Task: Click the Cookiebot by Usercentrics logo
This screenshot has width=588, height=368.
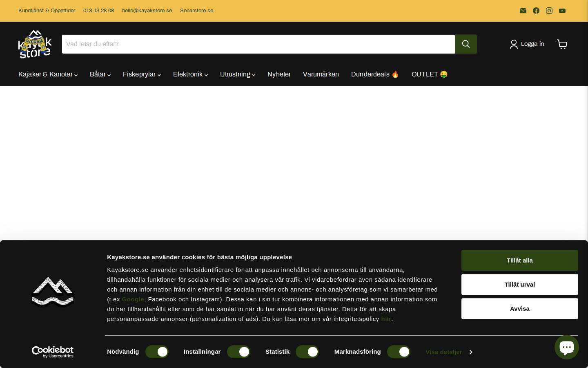Action: point(53,352)
